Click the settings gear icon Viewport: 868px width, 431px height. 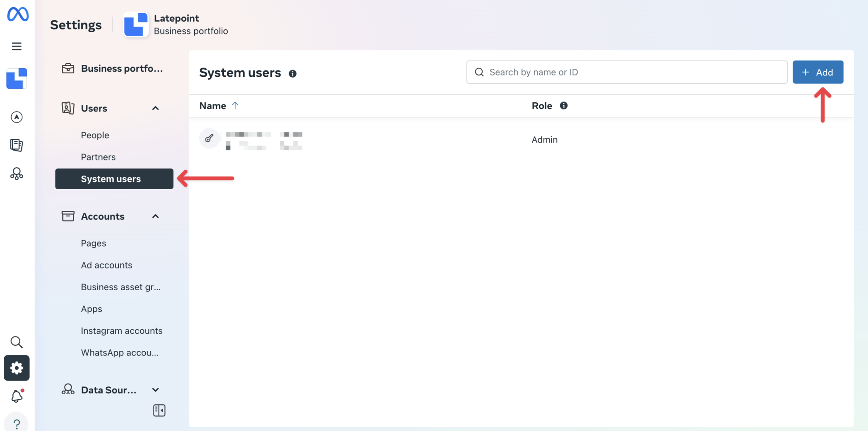[x=17, y=368]
